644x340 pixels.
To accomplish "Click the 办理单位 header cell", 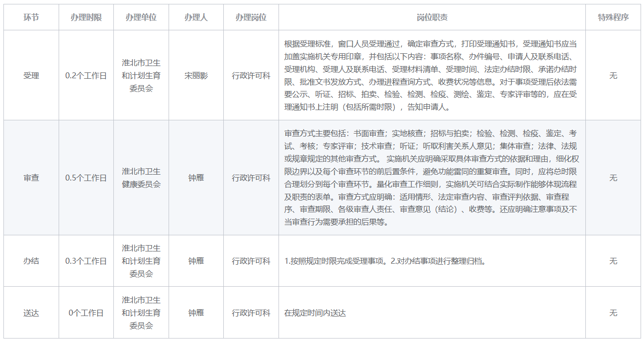I will click(141, 17).
